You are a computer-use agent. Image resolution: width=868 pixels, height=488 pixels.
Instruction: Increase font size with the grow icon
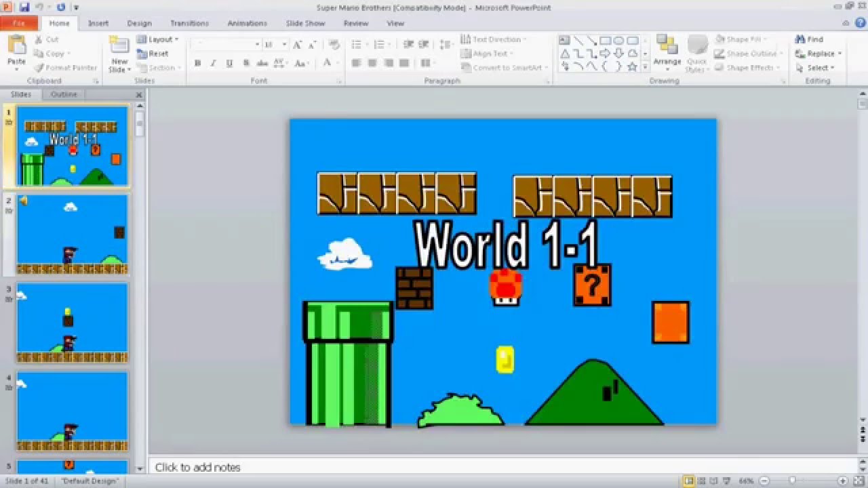point(297,44)
